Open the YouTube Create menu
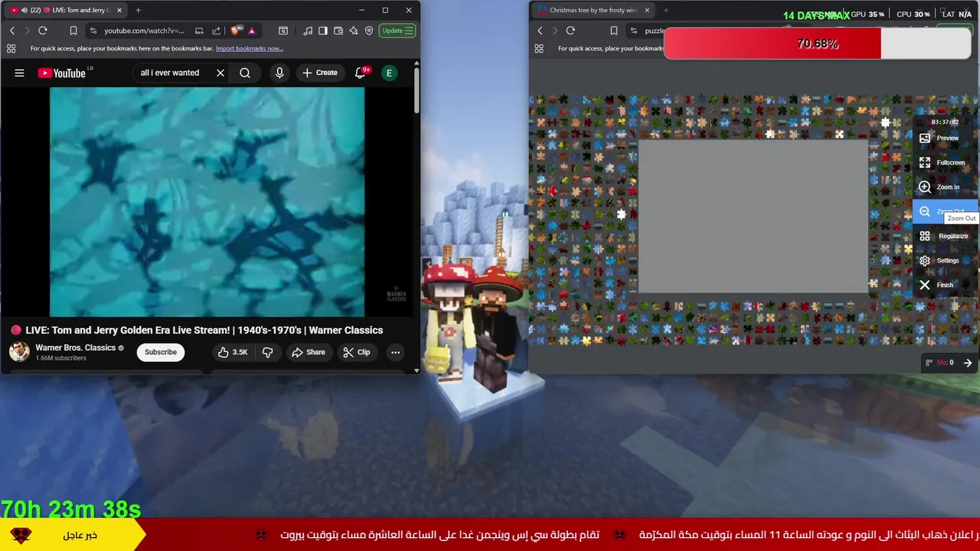Screen dimensions: 980x551 pyautogui.click(x=319, y=73)
